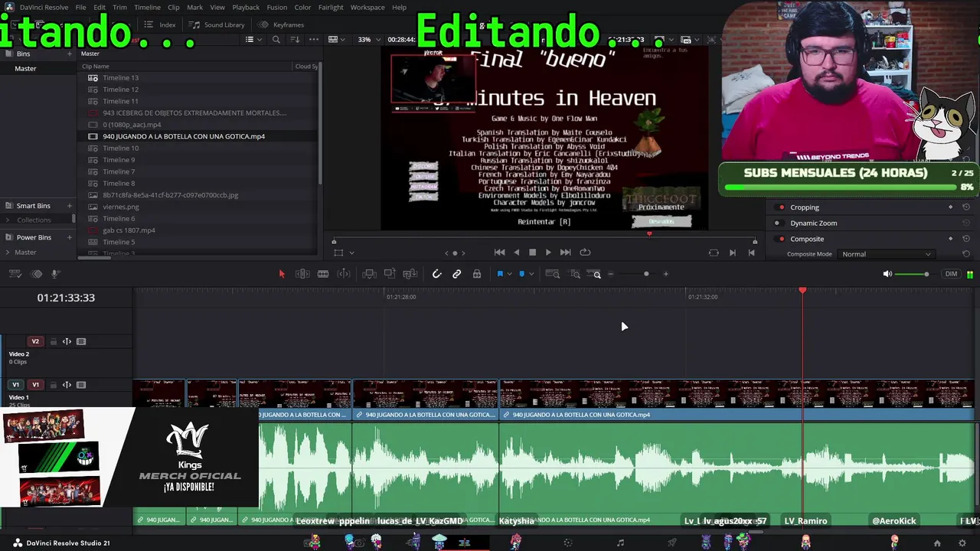Viewport: 980px width, 551px height.
Task: Click the Replace Clip icon
Action: pos(410,274)
